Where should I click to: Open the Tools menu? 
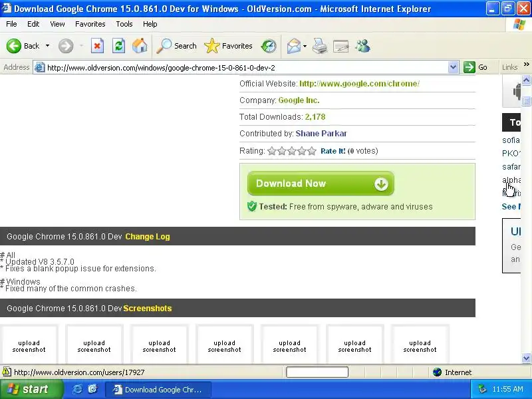[124, 24]
